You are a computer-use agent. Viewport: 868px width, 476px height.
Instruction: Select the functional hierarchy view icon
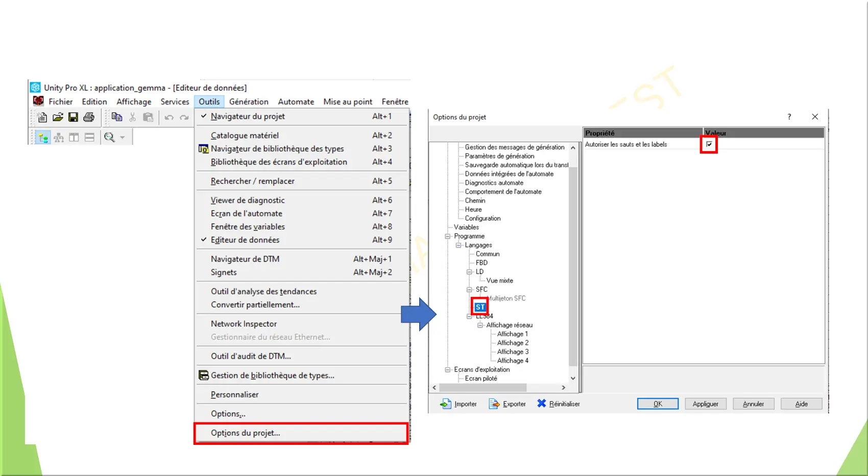point(59,137)
